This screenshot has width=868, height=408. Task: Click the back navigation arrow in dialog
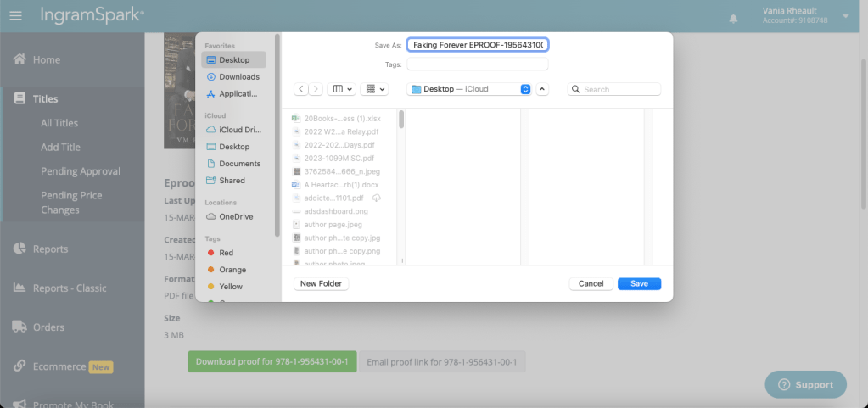[x=301, y=89]
